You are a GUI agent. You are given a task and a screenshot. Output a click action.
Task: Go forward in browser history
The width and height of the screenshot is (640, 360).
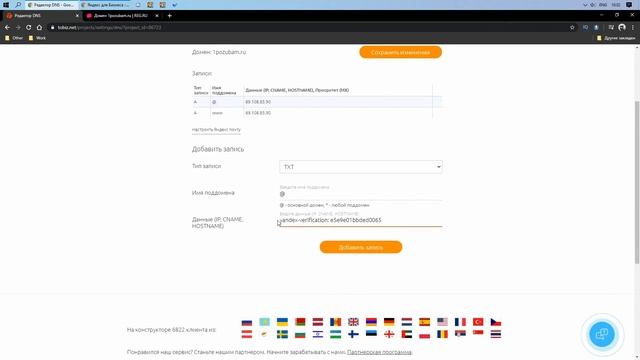pos(18,27)
